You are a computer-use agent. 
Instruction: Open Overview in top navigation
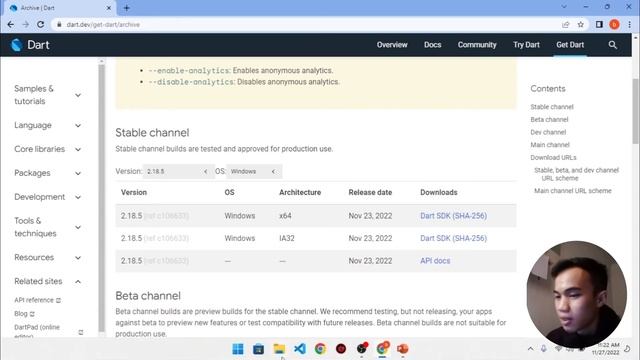(392, 45)
